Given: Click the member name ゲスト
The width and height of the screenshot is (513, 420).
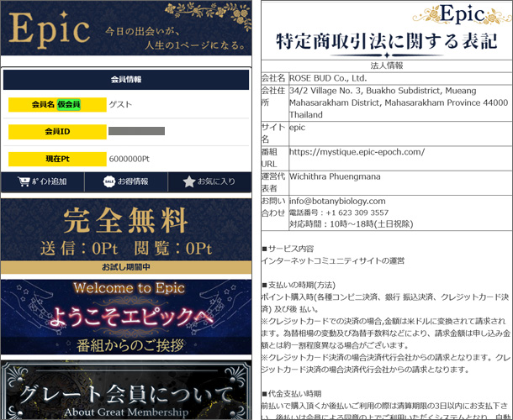Looking at the screenshot, I should (120, 105).
